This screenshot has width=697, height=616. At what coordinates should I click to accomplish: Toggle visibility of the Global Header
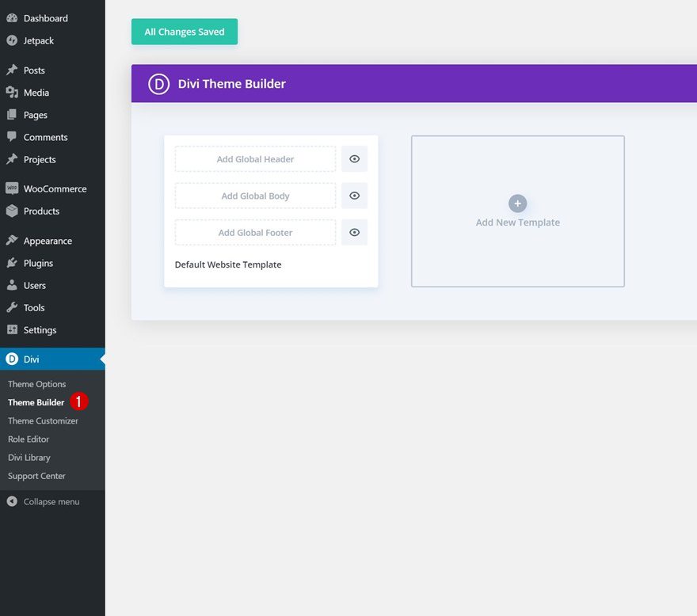pyautogui.click(x=354, y=158)
